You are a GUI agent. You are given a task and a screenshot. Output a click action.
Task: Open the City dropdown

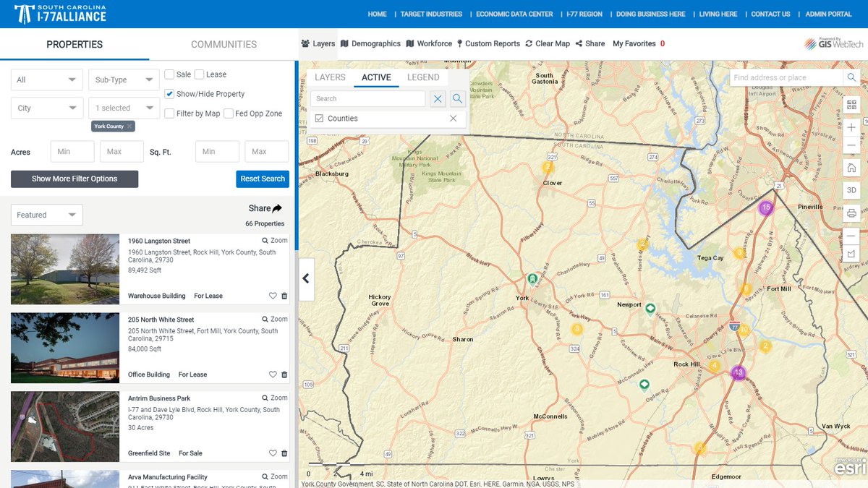pos(47,108)
